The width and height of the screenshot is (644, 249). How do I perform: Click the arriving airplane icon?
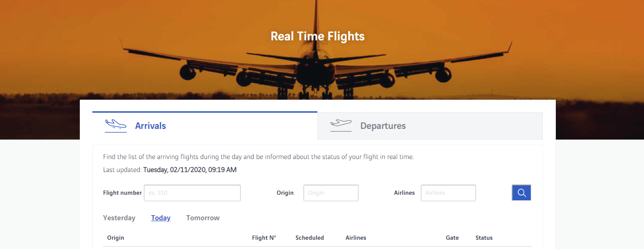(x=116, y=125)
